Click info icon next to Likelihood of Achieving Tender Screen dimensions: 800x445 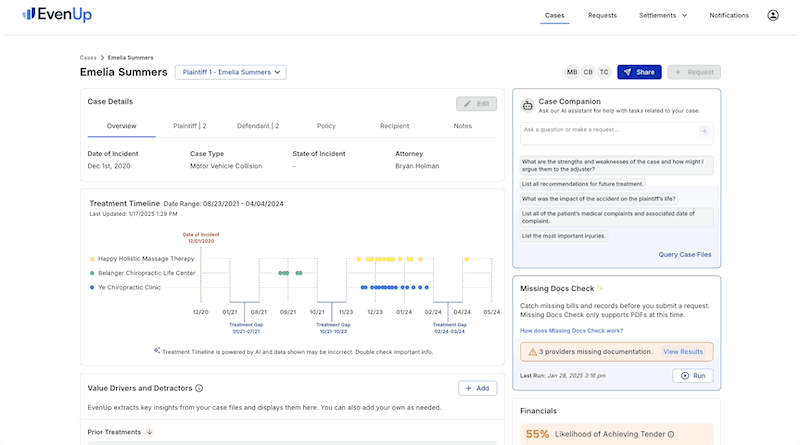(x=671, y=434)
